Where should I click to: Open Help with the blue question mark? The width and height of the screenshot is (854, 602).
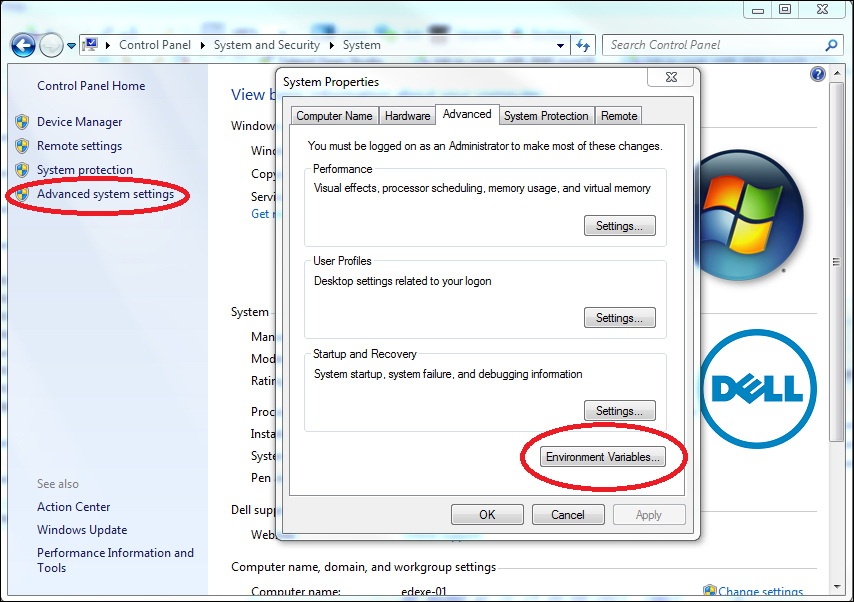point(818,74)
